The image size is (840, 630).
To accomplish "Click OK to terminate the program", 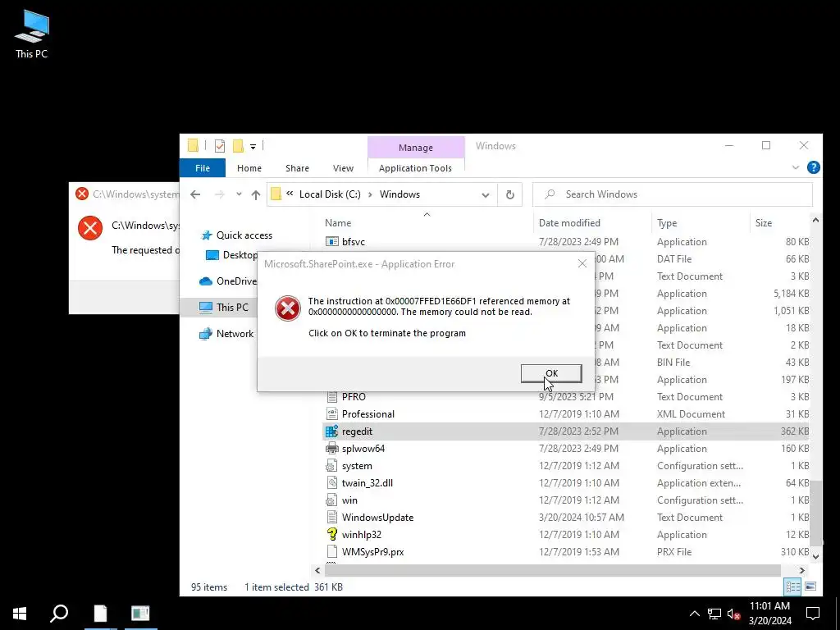I will pyautogui.click(x=551, y=373).
